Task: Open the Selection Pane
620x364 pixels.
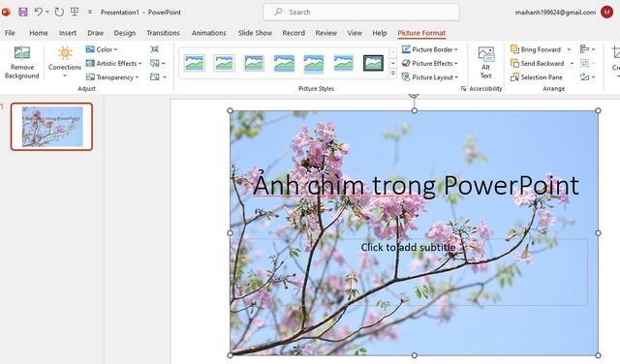Action: (x=537, y=77)
